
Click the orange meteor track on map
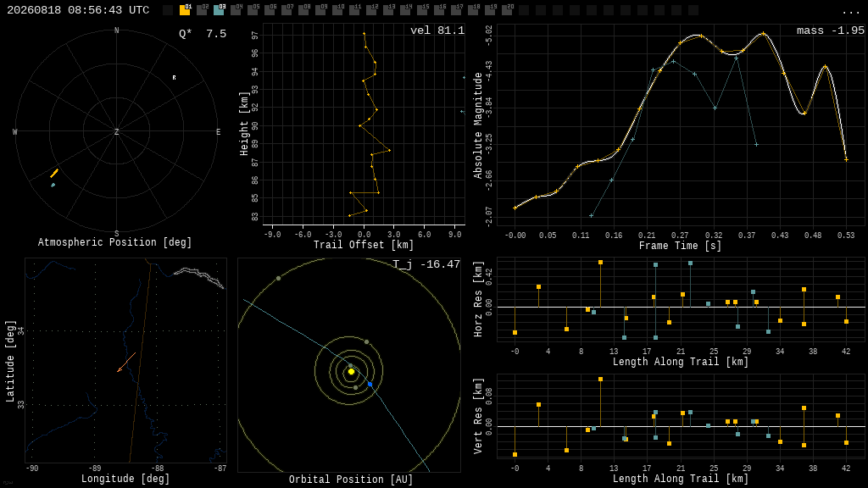coord(126,363)
